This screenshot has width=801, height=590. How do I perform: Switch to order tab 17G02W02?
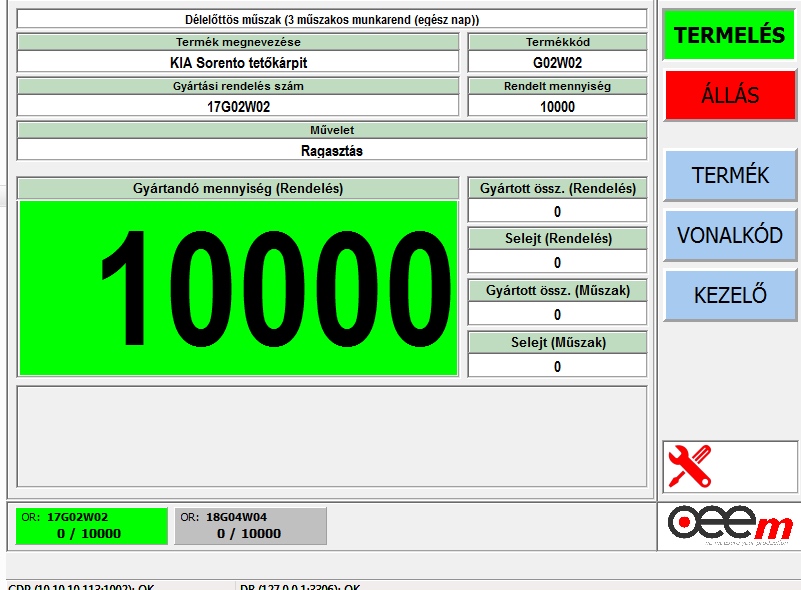click(x=91, y=526)
